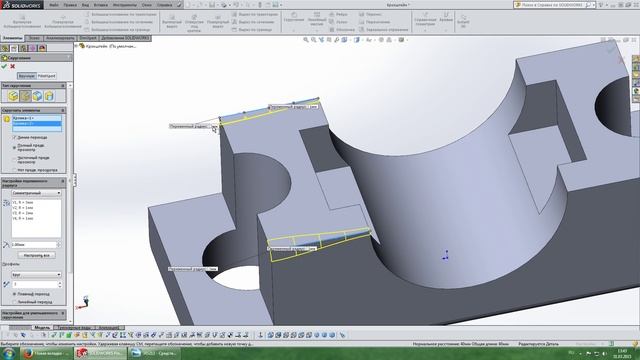The image size is (640, 360).
Task: Click the Линейный массив ribbon tool
Action: (x=317, y=19)
